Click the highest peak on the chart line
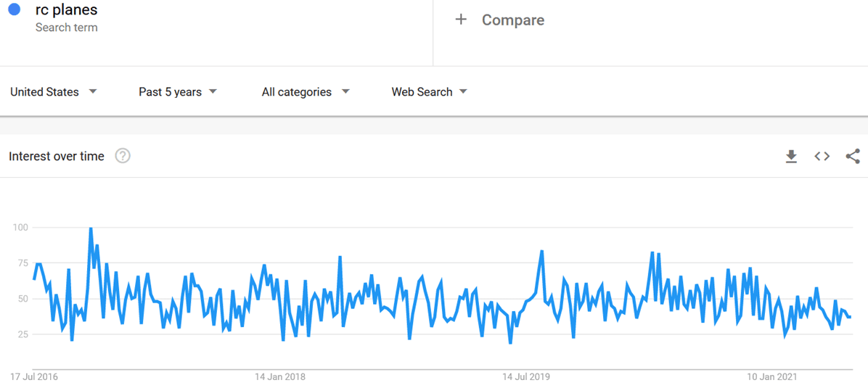 [x=91, y=229]
